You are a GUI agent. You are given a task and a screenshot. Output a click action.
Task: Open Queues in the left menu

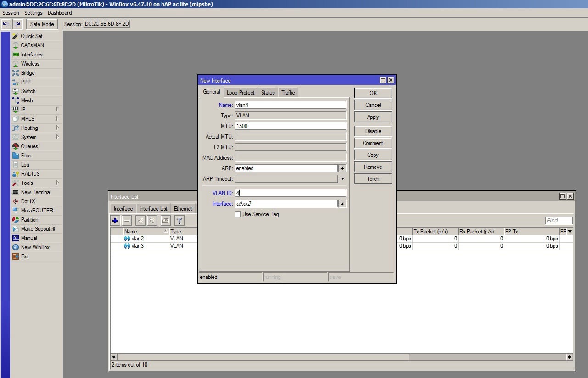click(29, 146)
